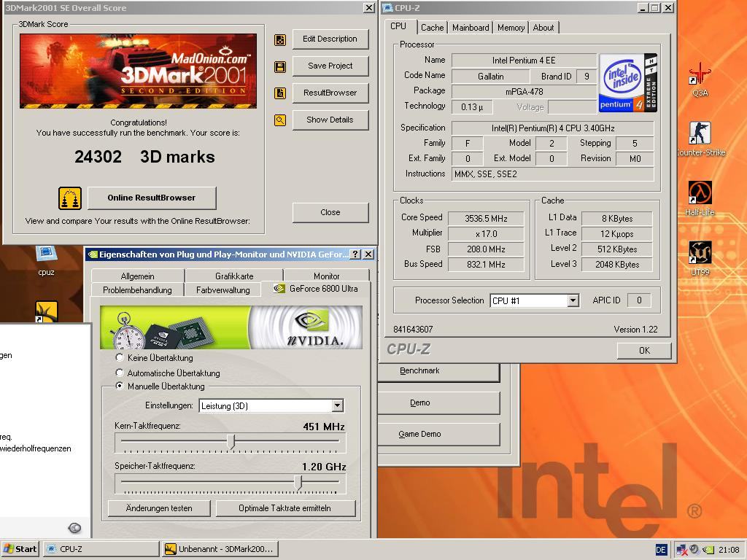747x560 pixels.
Task: Click the Speicher-Taktfrequenz slider handle
Action: [x=298, y=482]
